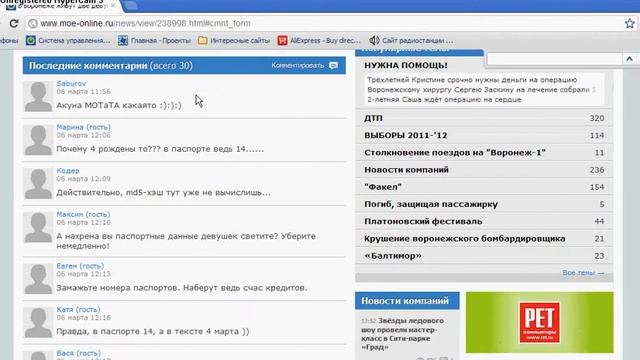Reload the page with refresh icon
640x360 pixels.
(x=14, y=24)
